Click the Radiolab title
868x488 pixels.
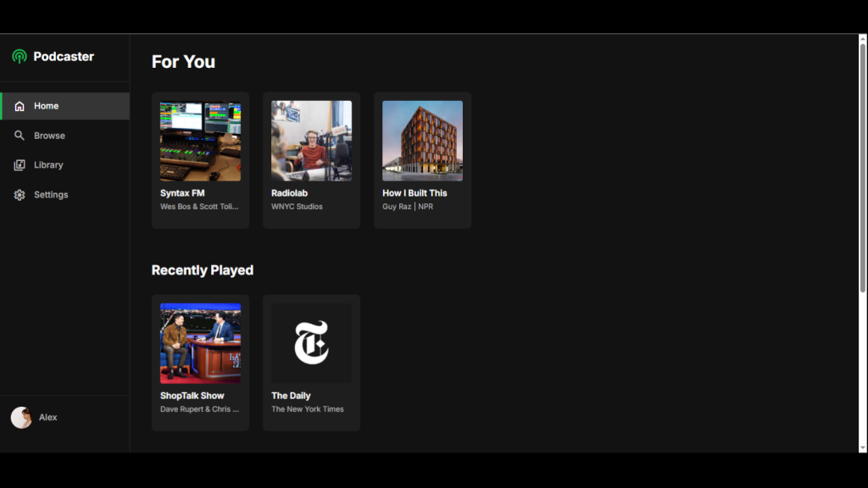pos(289,193)
